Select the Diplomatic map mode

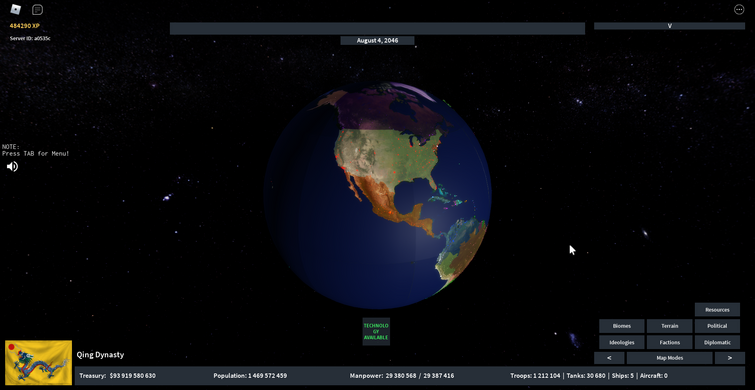(717, 342)
